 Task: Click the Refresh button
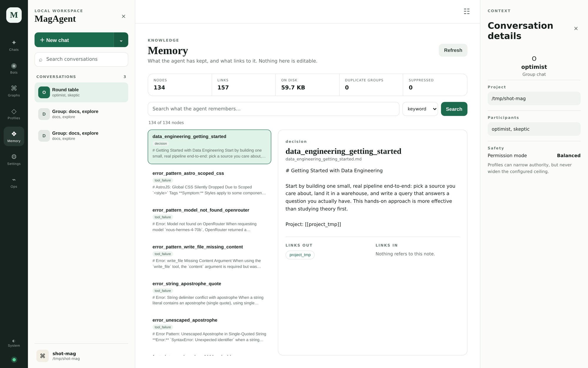(x=453, y=50)
